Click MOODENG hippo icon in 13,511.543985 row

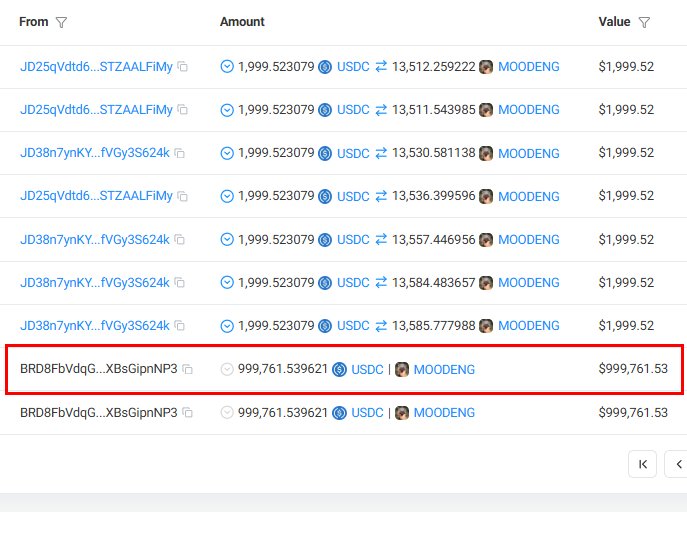pyautogui.click(x=486, y=110)
